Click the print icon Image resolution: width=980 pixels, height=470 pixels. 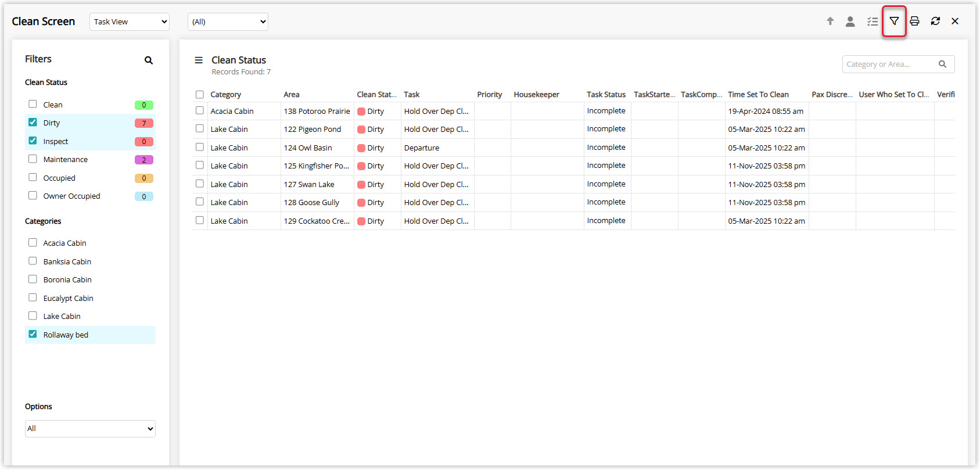point(914,21)
